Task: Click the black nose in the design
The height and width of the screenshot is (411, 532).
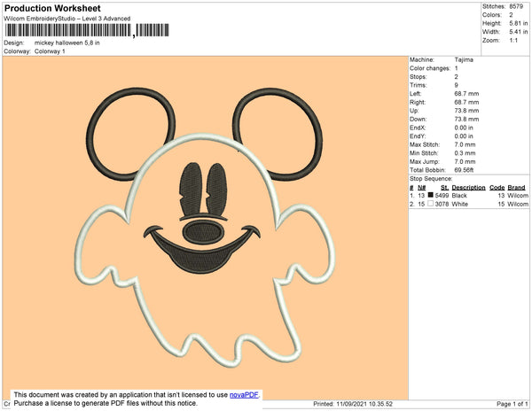Action: coord(203,232)
